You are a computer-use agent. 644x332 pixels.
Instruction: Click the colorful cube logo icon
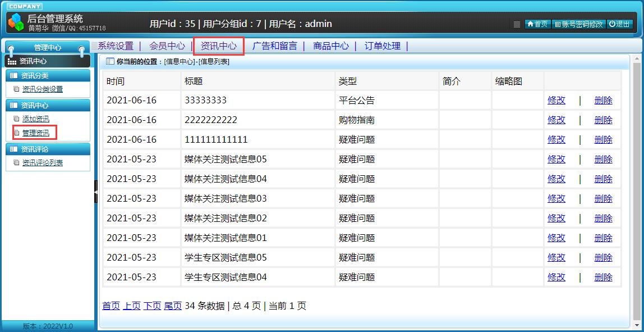point(16,22)
